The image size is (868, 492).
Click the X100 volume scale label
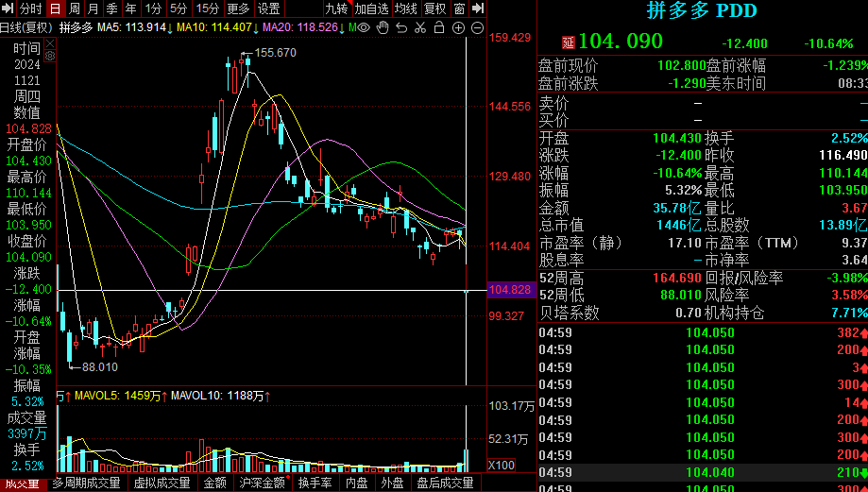[x=501, y=465]
